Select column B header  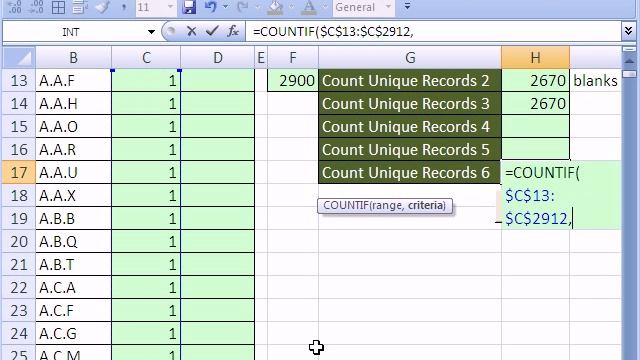coord(73,58)
